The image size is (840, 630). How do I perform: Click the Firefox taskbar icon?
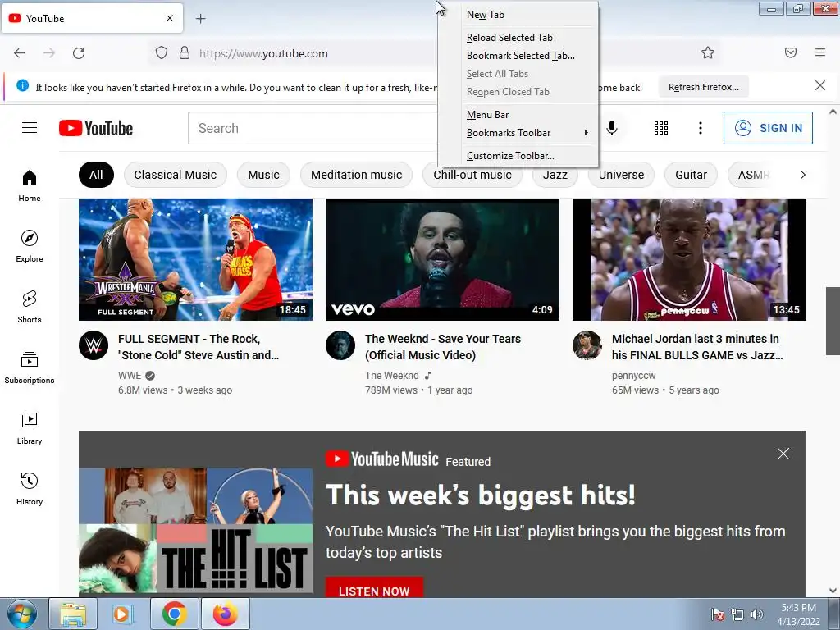tap(226, 614)
